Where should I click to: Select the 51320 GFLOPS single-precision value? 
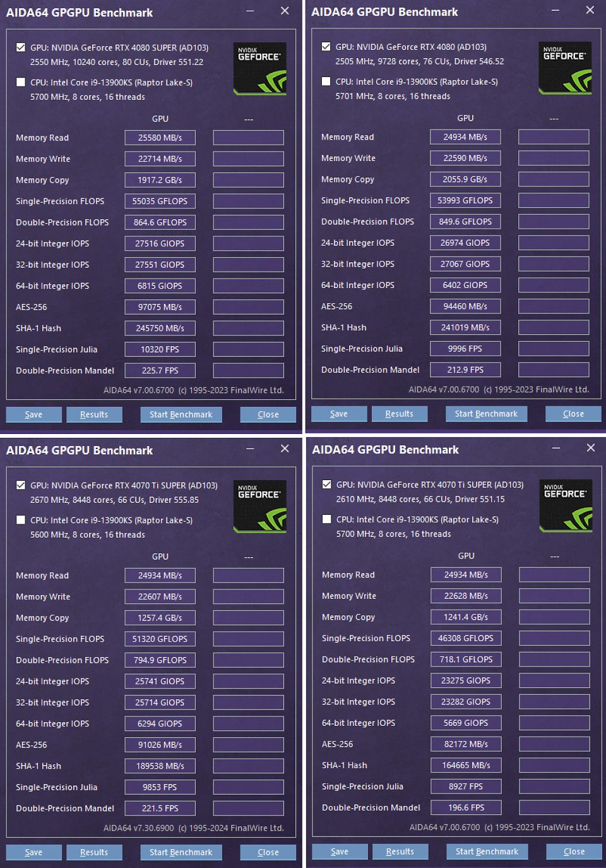click(160, 639)
